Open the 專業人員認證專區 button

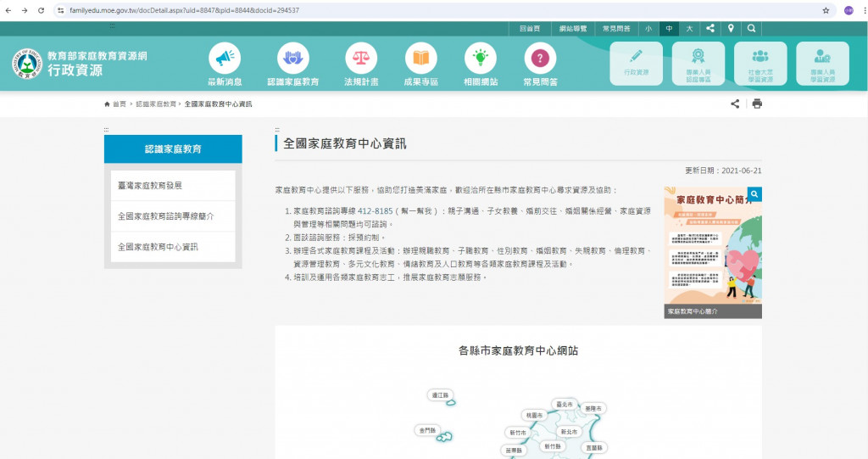[698, 64]
